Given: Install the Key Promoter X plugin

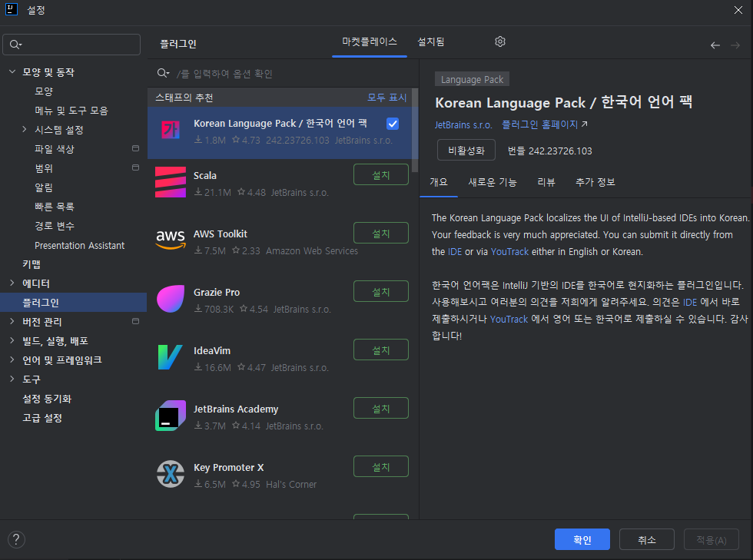Looking at the screenshot, I should point(381,466).
